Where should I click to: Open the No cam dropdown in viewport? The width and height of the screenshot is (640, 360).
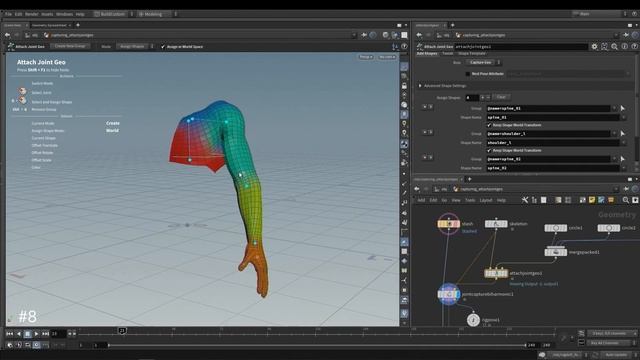coord(387,57)
